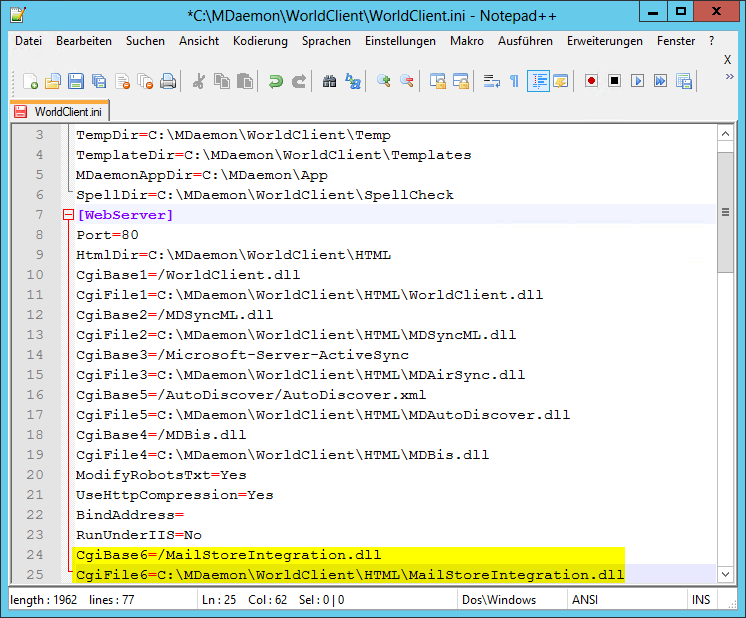Toggle show all characters pilcrow button
This screenshot has height=618, width=746.
pos(514,81)
